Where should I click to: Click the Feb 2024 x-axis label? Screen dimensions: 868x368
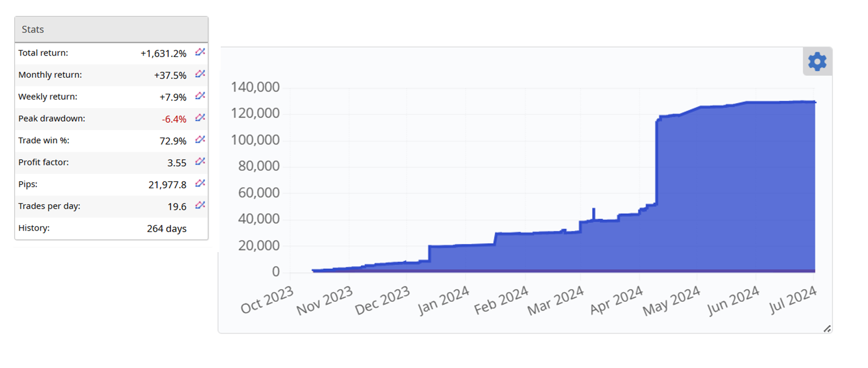click(x=501, y=300)
